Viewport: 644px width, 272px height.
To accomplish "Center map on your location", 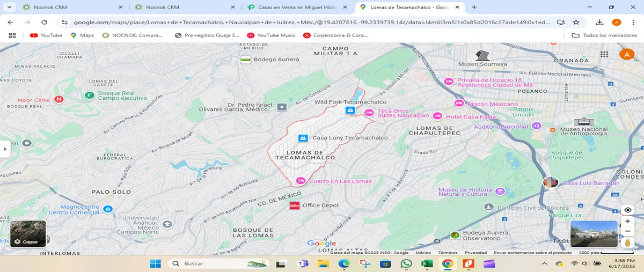I will 627,210.
